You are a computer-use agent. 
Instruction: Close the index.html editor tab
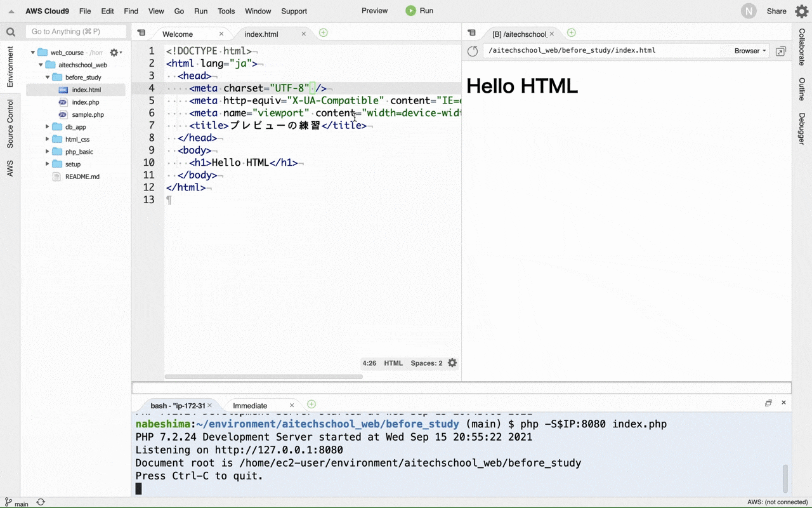[x=303, y=34]
